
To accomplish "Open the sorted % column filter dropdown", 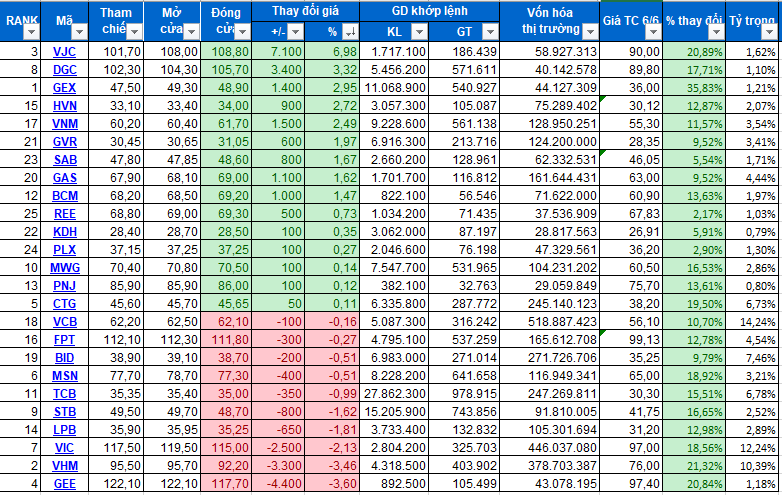I will (350, 32).
